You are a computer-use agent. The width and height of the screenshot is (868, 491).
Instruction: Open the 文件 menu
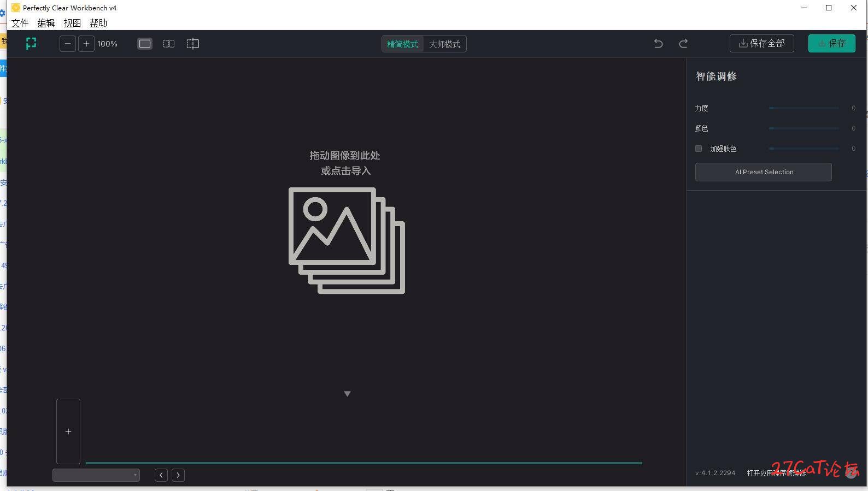(20, 23)
